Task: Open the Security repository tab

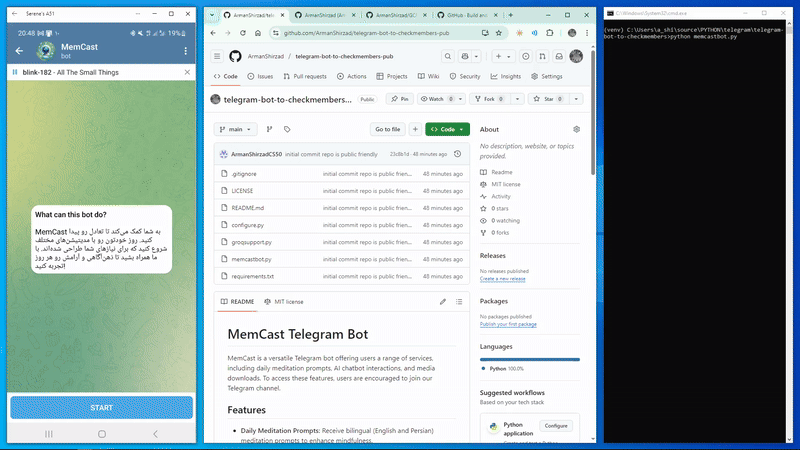Action: tap(465, 76)
